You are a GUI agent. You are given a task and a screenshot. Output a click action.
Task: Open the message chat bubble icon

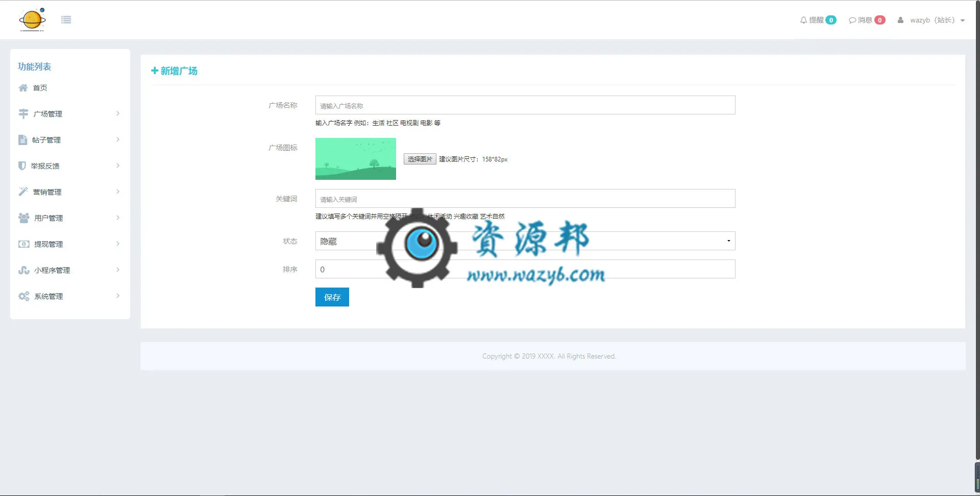(852, 20)
